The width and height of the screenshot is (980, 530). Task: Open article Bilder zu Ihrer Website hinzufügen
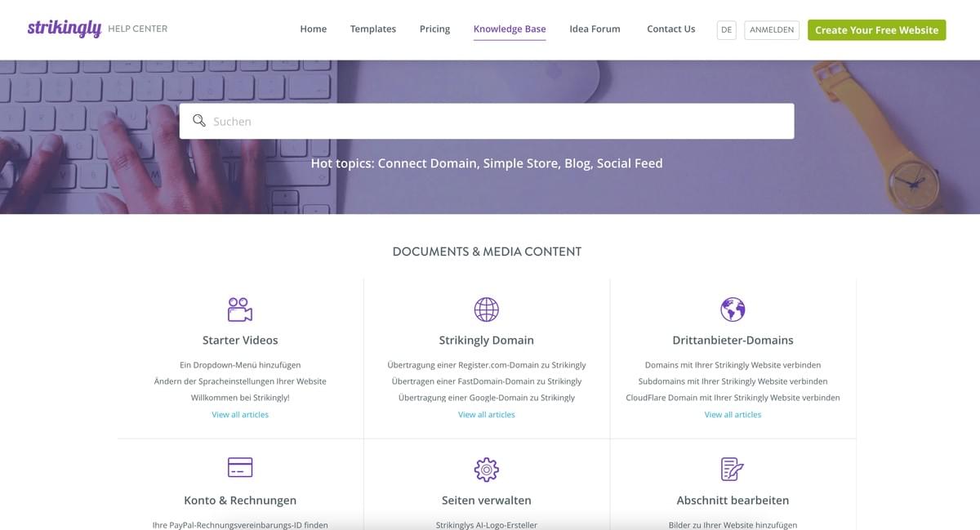(x=733, y=525)
